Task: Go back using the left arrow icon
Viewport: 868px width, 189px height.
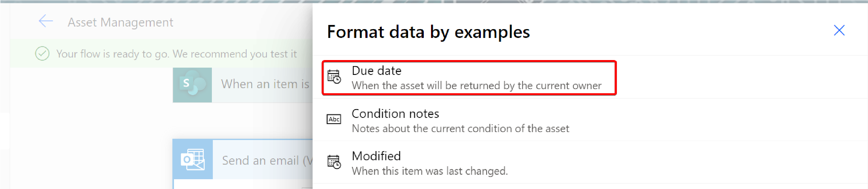Action: [x=46, y=21]
